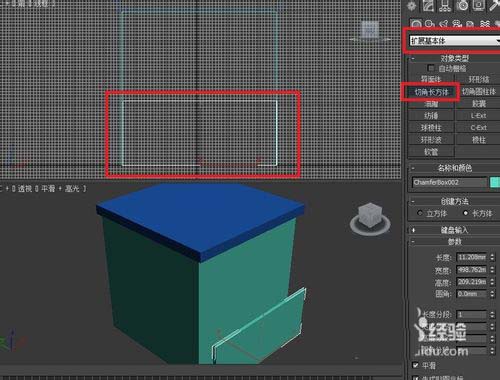Viewport: 500px width, 380px height.
Task: Open the Hierarchy panel tab
Action: pyautogui.click(x=445, y=6)
